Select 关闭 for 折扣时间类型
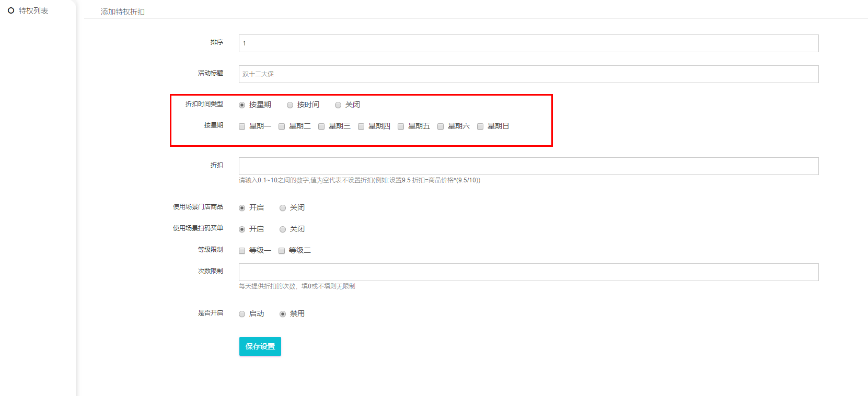This screenshot has height=396, width=868. click(338, 105)
